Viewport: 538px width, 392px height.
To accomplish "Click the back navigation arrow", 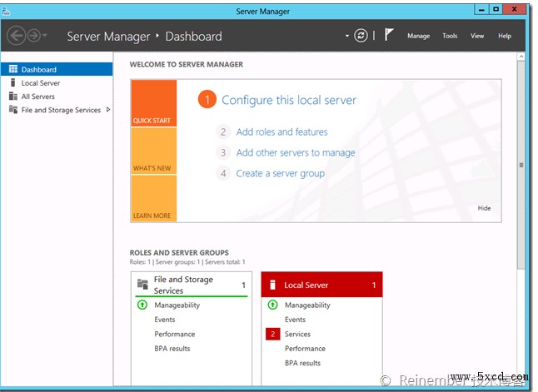I will point(16,36).
